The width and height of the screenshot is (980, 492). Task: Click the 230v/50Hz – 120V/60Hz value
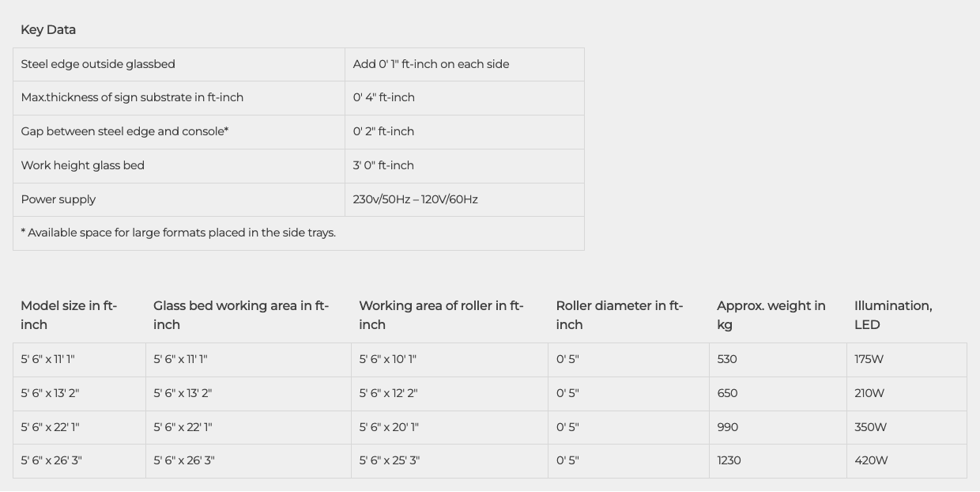coord(416,199)
